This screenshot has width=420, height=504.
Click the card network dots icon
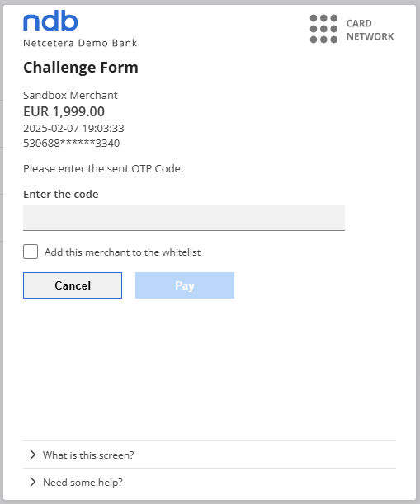tap(323, 29)
